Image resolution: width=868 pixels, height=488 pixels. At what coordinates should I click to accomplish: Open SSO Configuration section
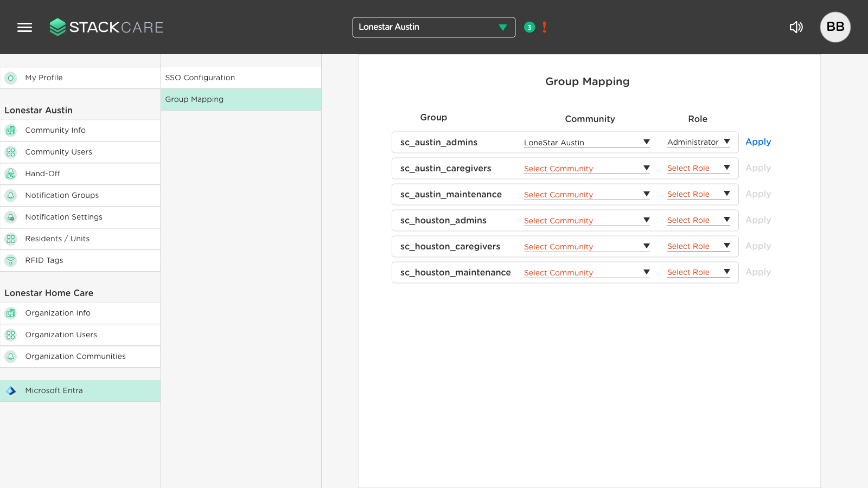(241, 78)
